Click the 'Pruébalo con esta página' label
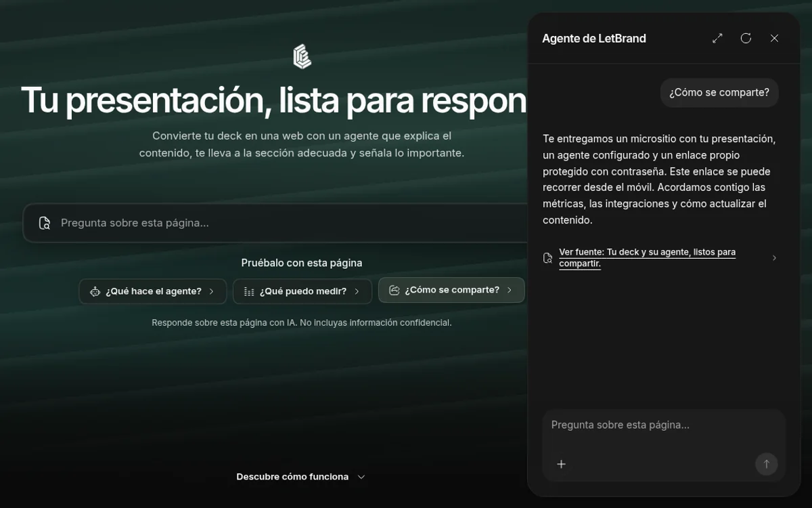812x508 pixels. click(302, 263)
